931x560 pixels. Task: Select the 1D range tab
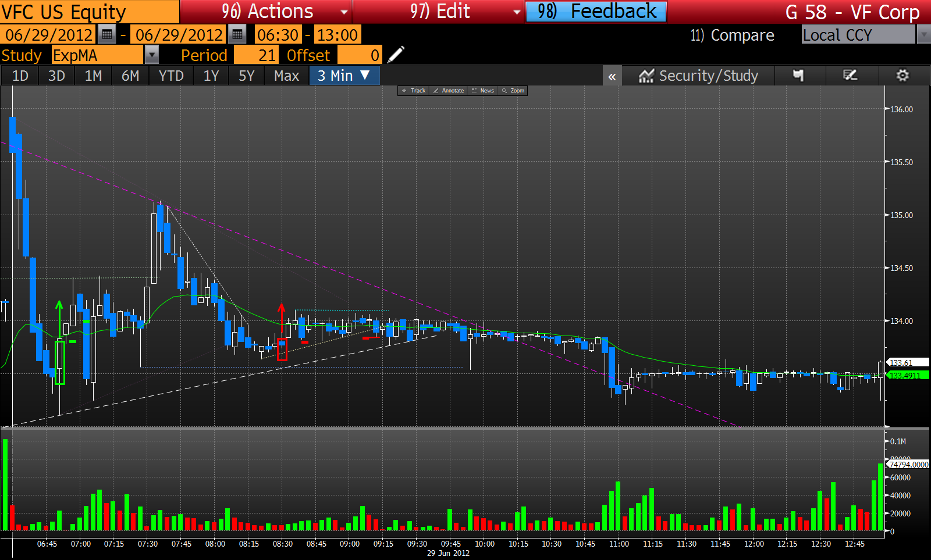20,76
